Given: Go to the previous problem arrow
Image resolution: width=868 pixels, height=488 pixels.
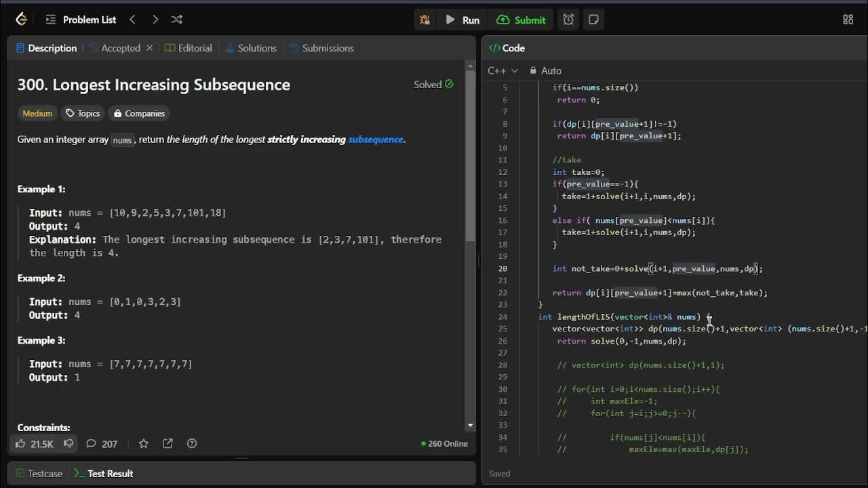Looking at the screenshot, I should click(133, 20).
